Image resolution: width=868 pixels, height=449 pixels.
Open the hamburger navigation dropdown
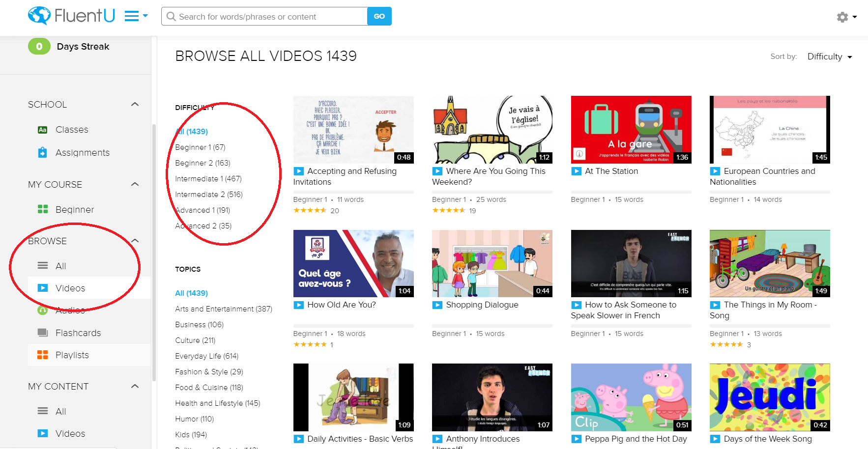136,17
